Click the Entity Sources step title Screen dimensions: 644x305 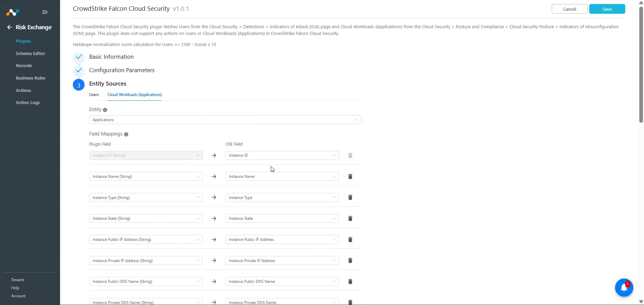click(x=108, y=84)
